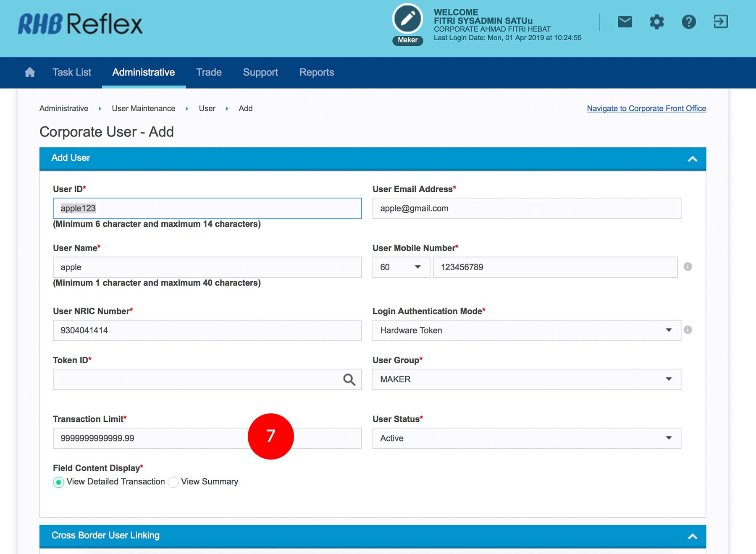Click the Maker pencil profile icon
756x554 pixels.
[x=407, y=19]
